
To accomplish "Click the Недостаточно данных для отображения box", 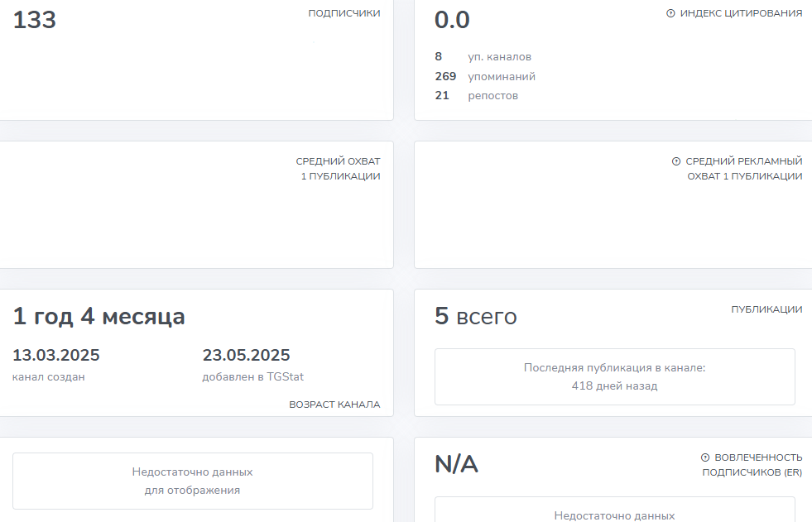I will click(193, 481).
